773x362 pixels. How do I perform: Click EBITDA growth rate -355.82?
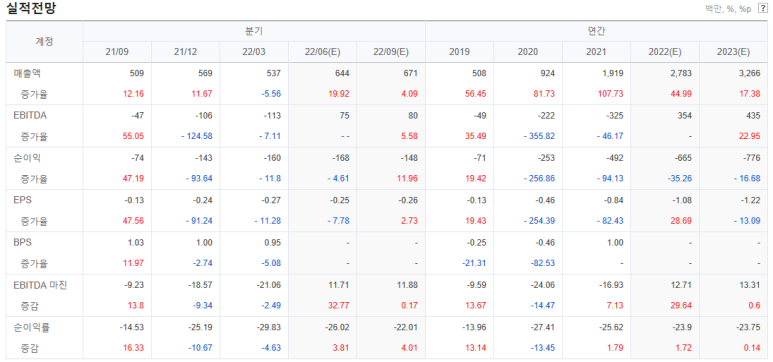coord(540,137)
